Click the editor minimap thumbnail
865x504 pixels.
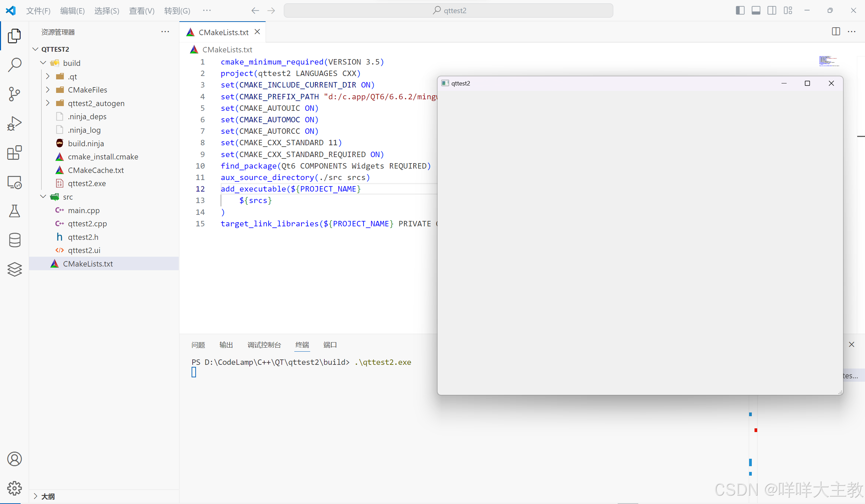829,61
